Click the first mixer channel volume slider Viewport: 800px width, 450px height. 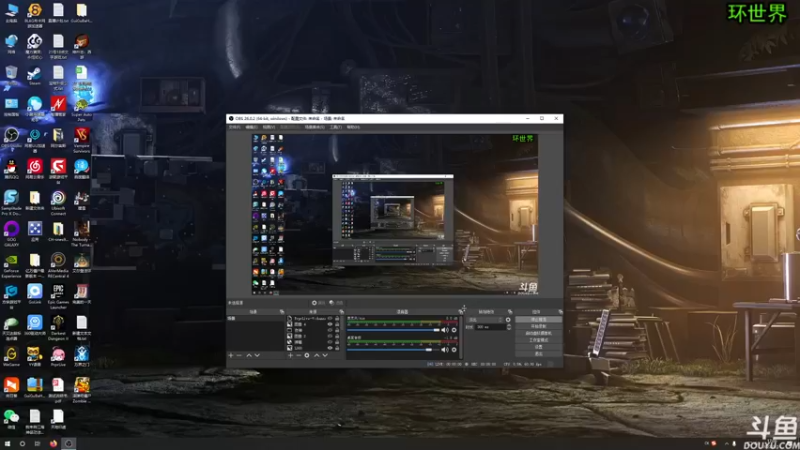click(x=393, y=330)
